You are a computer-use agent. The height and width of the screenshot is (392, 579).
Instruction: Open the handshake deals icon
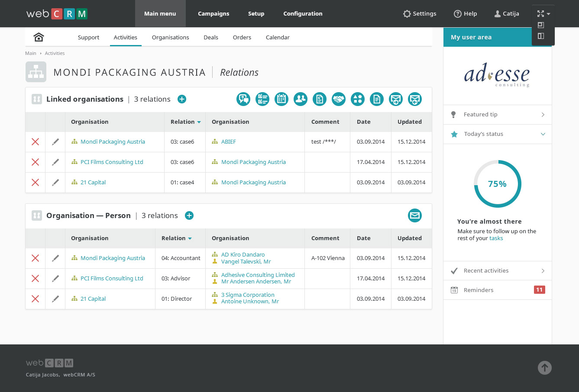tap(339, 99)
